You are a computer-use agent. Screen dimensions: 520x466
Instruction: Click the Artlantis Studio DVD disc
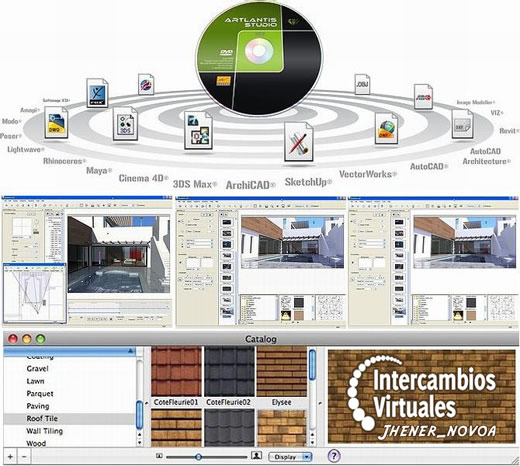259,57
